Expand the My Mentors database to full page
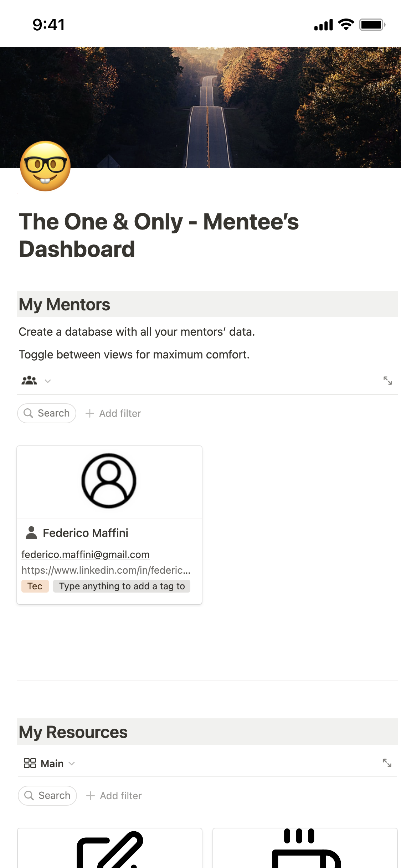Viewport: 401px width, 868px height. coord(387,381)
